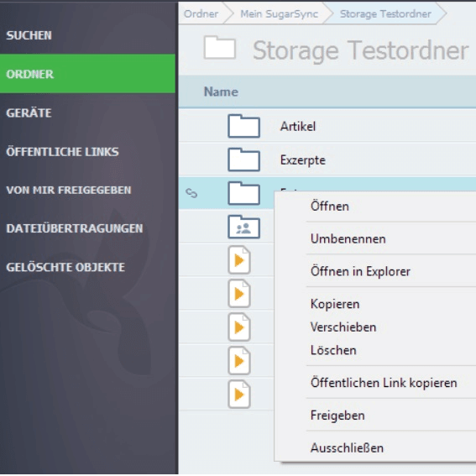Screen dimensions: 476x476
Task: Click the link sync icon on highlighted row
Action: pyautogui.click(x=191, y=193)
